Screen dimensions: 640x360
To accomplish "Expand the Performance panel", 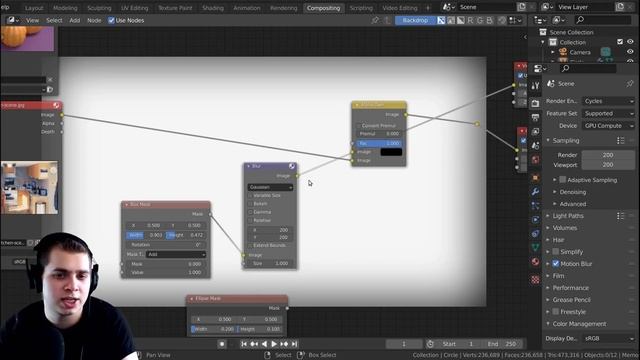I will (548, 288).
